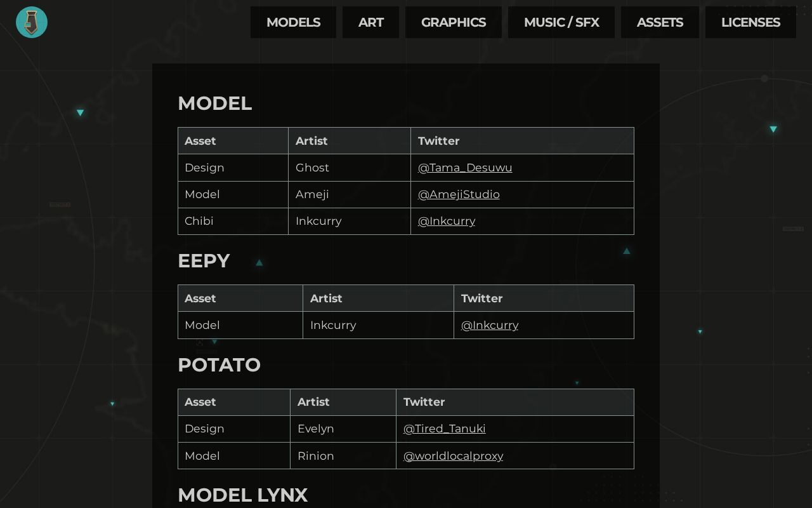Open @Tired_Tanuki Twitter profile

tap(444, 429)
